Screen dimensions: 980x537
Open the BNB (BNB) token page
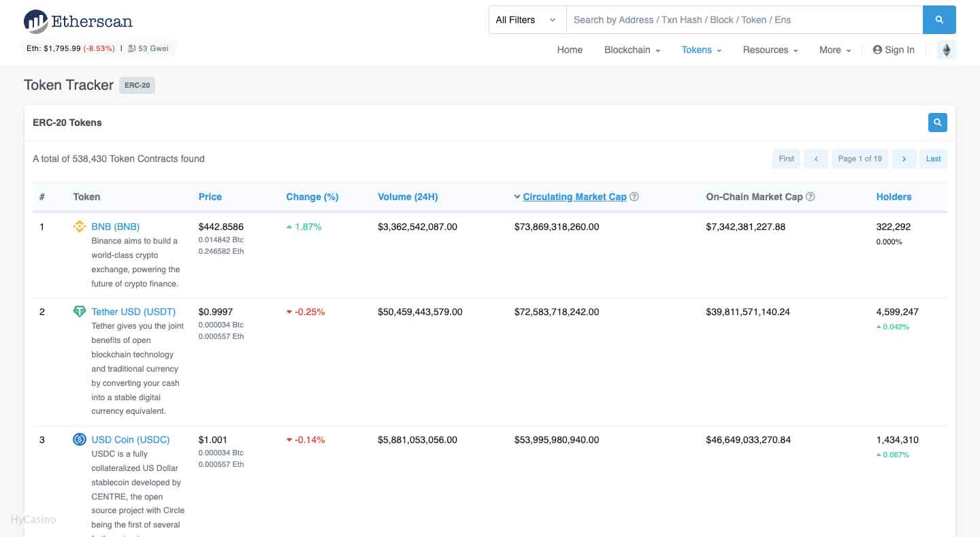116,227
